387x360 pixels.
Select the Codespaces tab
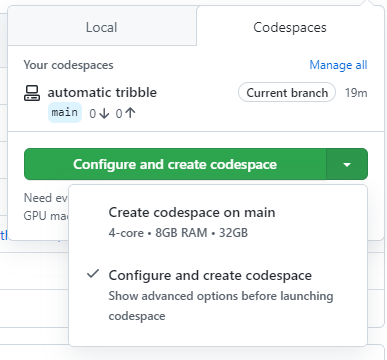point(290,27)
